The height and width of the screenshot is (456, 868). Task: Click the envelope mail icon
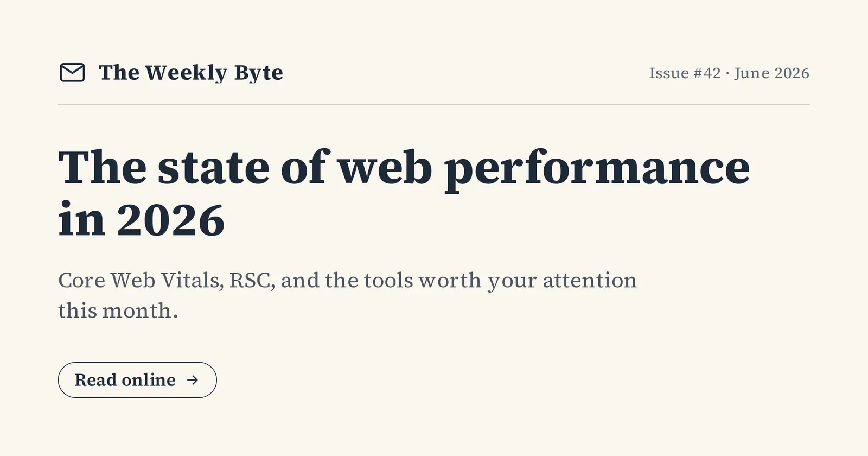(72, 73)
